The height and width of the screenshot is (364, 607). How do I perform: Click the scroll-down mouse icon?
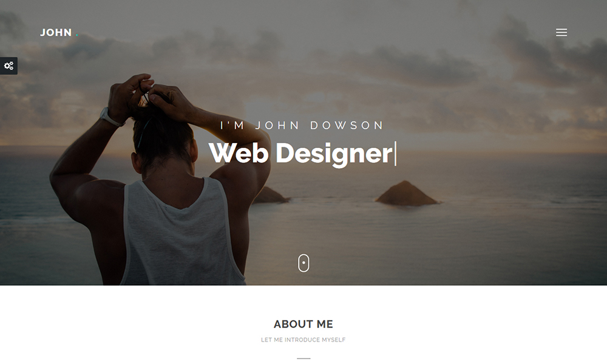tap(303, 263)
